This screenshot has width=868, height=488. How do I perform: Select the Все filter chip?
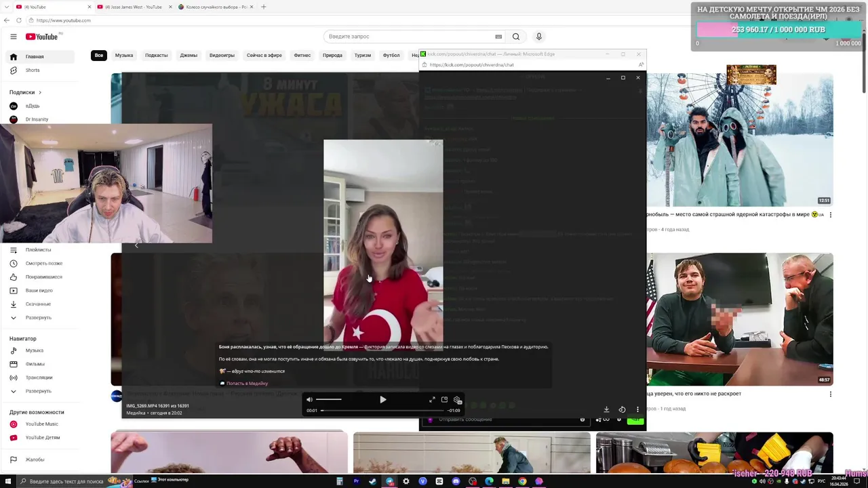coord(99,56)
